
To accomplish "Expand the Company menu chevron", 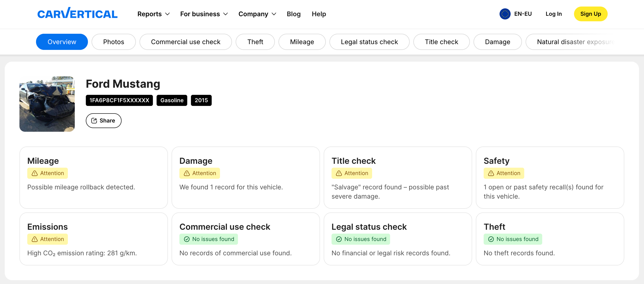I will tap(274, 14).
